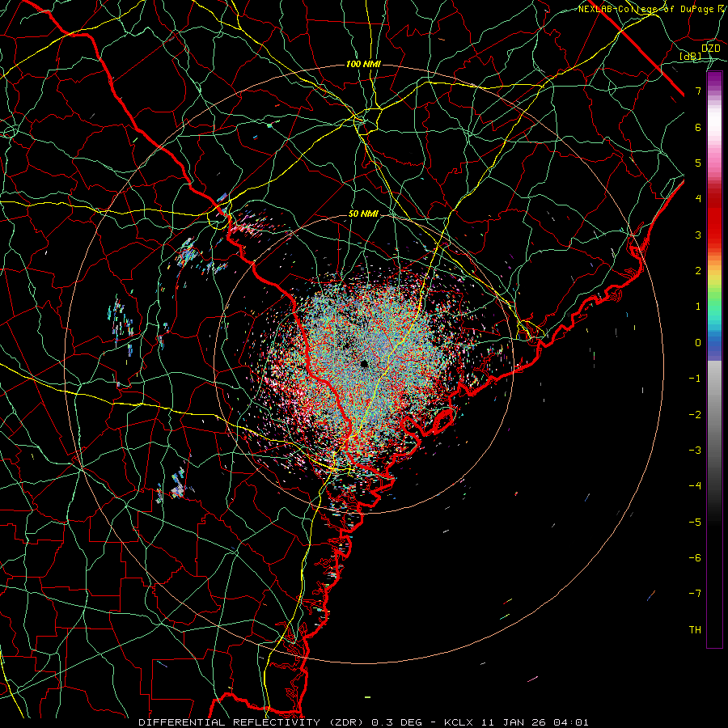
Task: Click the color scale label "-1"
Action: (695, 378)
